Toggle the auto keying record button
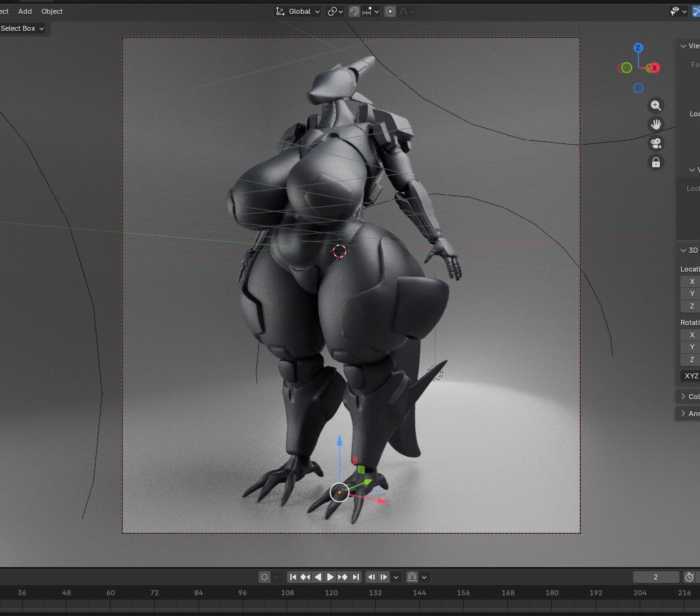 pyautogui.click(x=265, y=577)
